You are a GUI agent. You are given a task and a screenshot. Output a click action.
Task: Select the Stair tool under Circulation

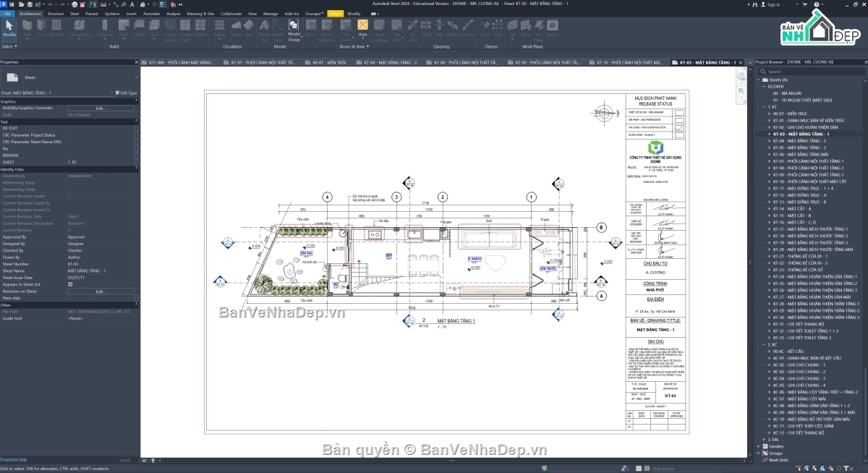pos(248,28)
